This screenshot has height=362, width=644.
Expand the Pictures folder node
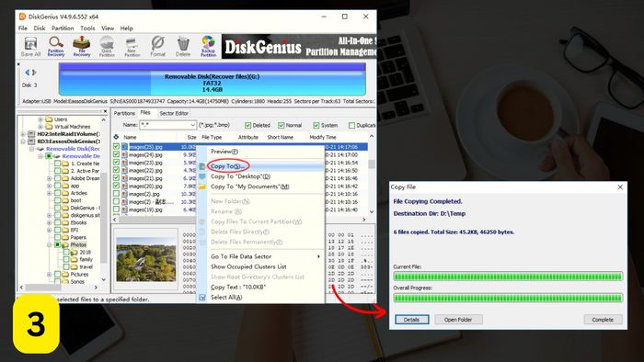tap(50, 275)
